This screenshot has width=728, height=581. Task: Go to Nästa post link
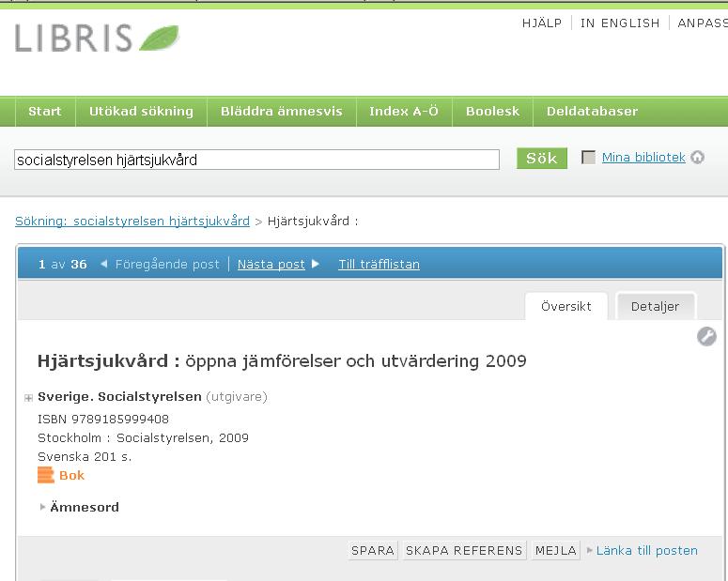coord(271,264)
